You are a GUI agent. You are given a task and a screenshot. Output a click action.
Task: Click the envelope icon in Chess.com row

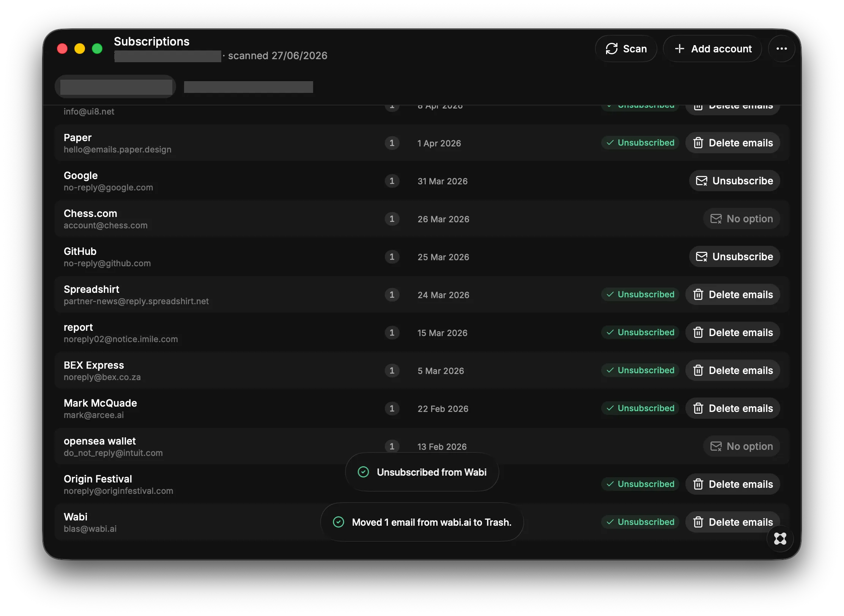pos(716,219)
